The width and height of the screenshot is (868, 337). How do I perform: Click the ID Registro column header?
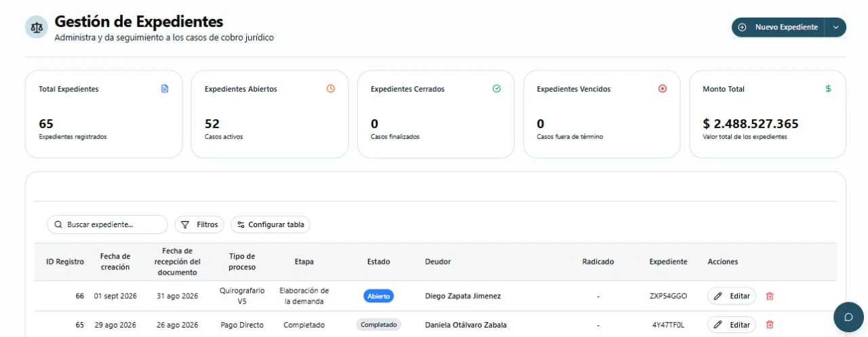(x=65, y=262)
